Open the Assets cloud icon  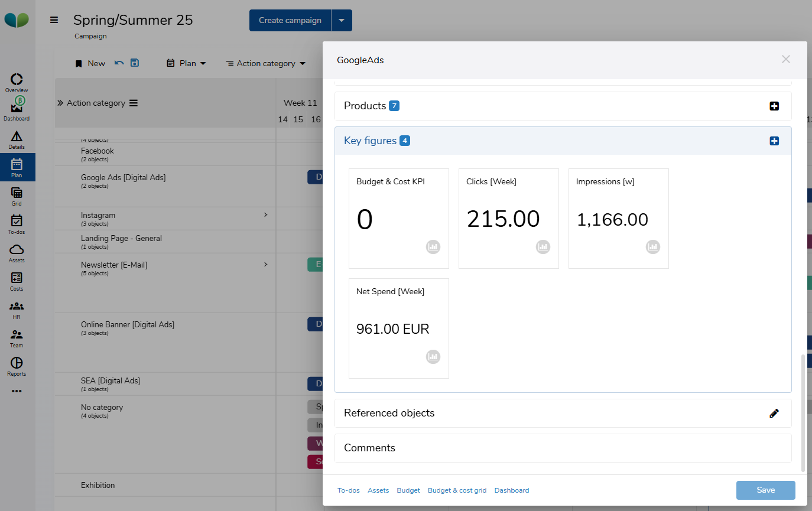[x=17, y=253]
